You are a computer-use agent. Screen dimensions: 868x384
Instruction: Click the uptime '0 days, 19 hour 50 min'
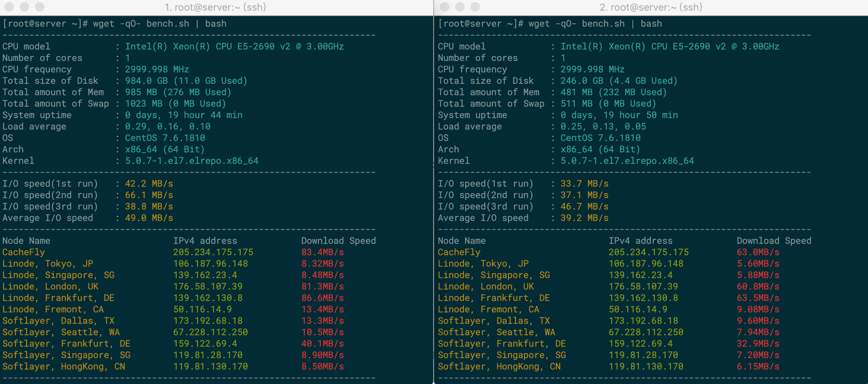coord(619,115)
